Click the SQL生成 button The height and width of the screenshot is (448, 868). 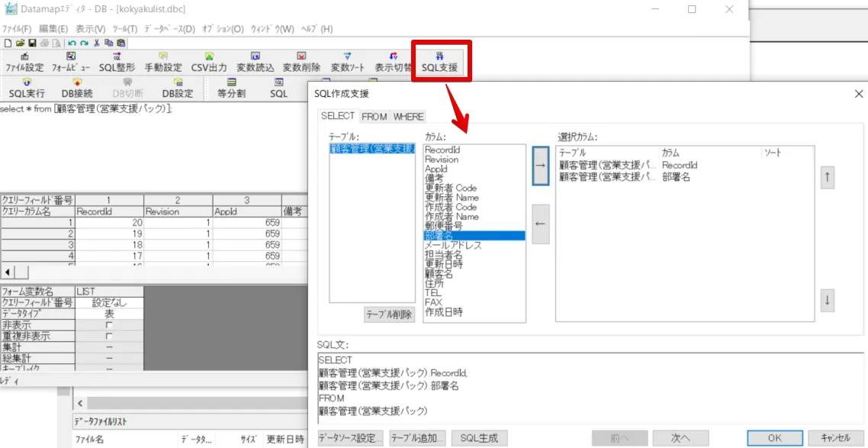click(479, 438)
